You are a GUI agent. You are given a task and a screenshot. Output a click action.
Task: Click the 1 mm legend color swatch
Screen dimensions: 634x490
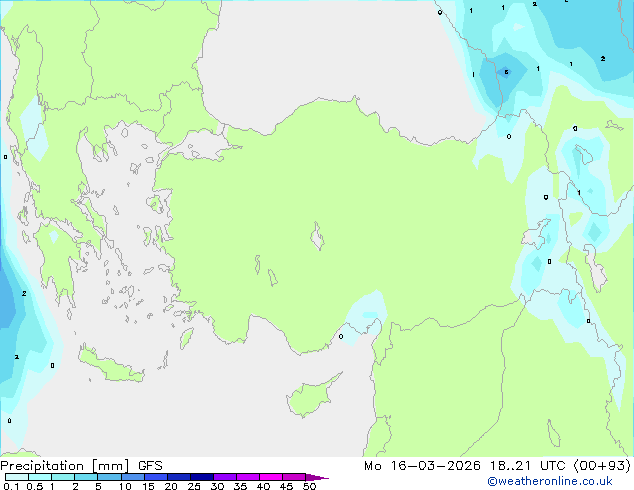click(63, 477)
